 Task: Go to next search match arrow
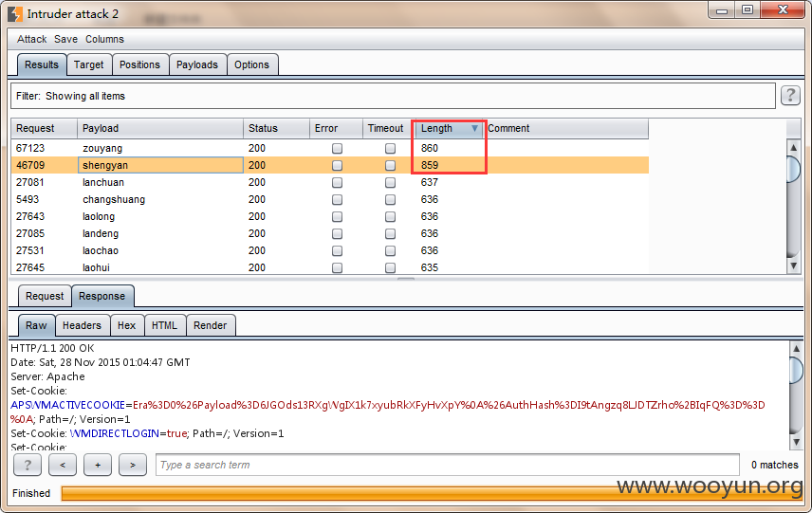tap(133, 465)
